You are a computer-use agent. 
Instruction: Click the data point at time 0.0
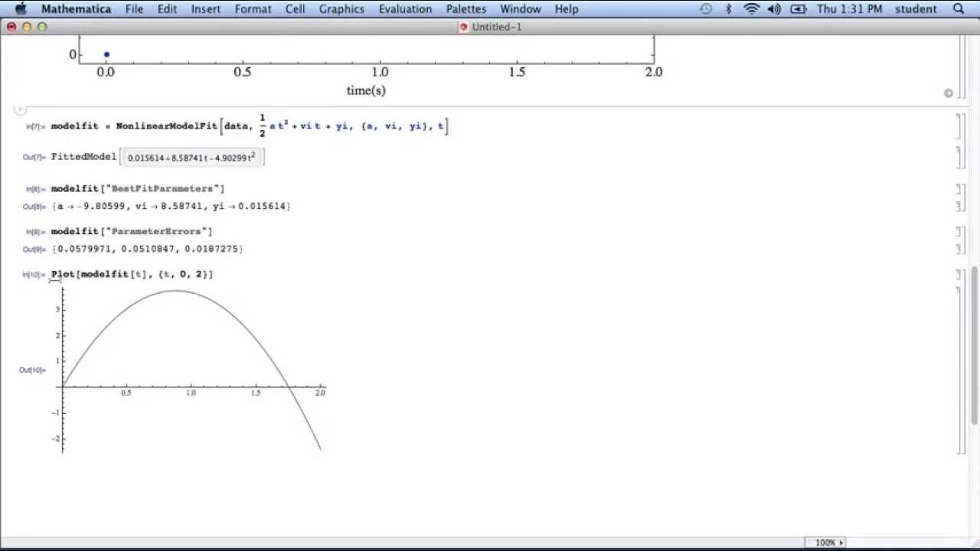[106, 54]
